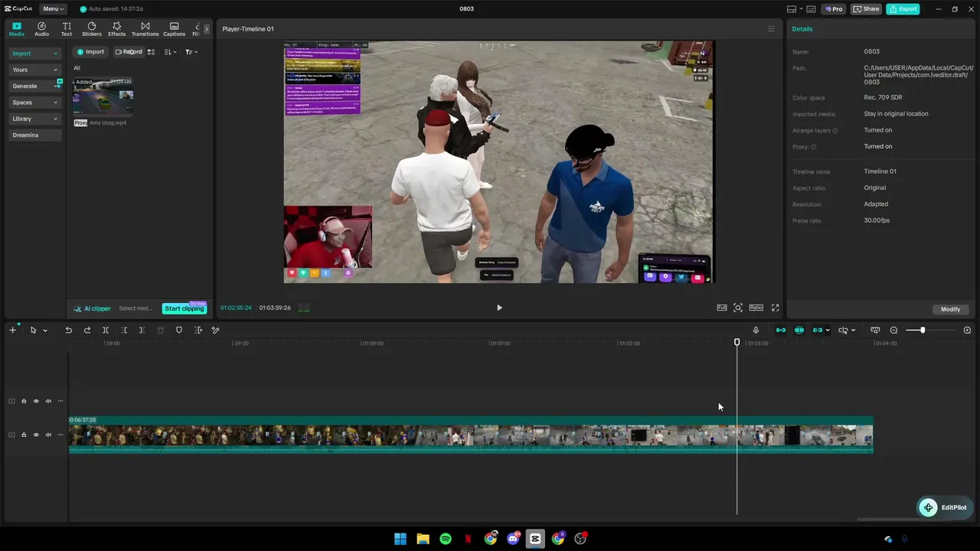
Task: Click the Start clipping button
Action: pyautogui.click(x=185, y=308)
